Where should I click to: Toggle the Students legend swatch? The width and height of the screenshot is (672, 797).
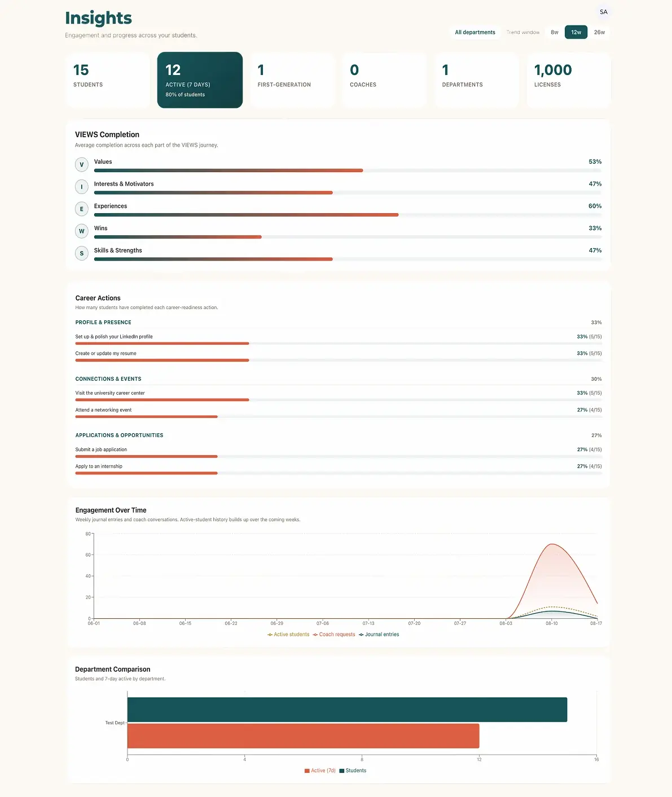click(x=341, y=770)
